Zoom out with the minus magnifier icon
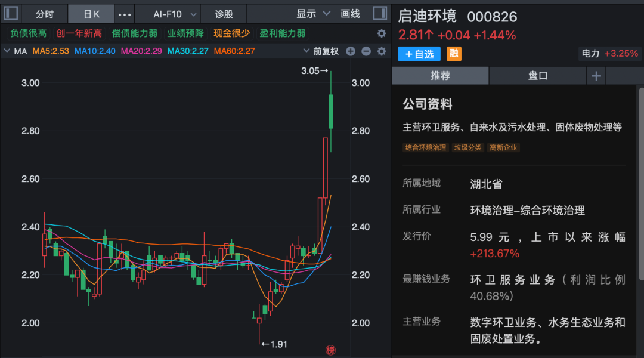Screen dimensions: 644x358 (366, 53)
